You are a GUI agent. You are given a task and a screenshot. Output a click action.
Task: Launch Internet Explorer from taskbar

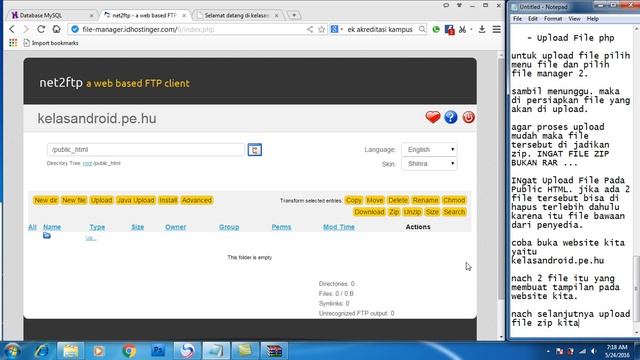click(42, 351)
